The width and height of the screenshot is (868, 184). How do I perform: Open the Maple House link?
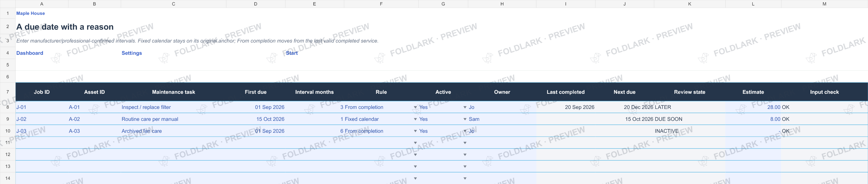pyautogui.click(x=30, y=13)
